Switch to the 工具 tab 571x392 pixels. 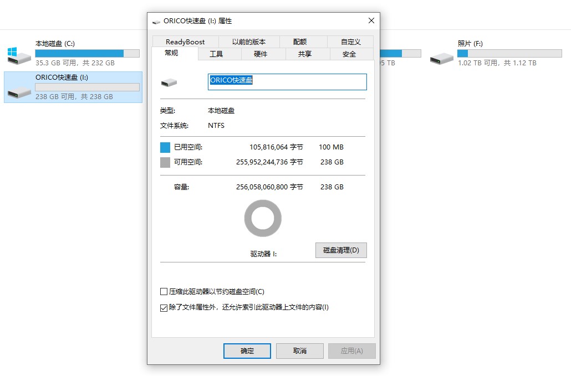point(218,54)
